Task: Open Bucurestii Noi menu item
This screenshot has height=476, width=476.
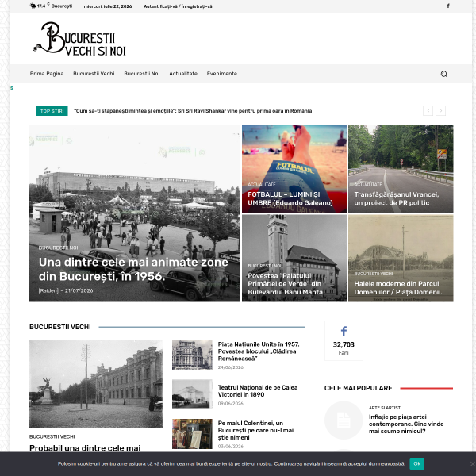Action: 142,74
